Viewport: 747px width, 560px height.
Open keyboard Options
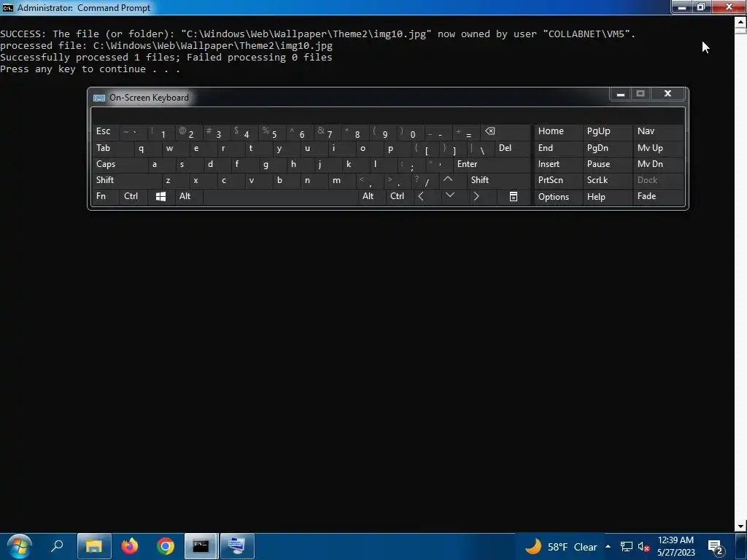point(558,196)
